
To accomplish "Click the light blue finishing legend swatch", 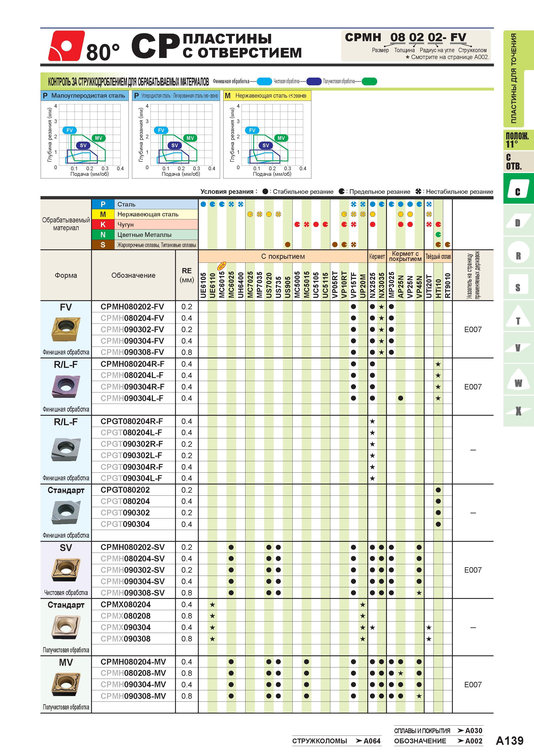I will pyautogui.click(x=264, y=81).
